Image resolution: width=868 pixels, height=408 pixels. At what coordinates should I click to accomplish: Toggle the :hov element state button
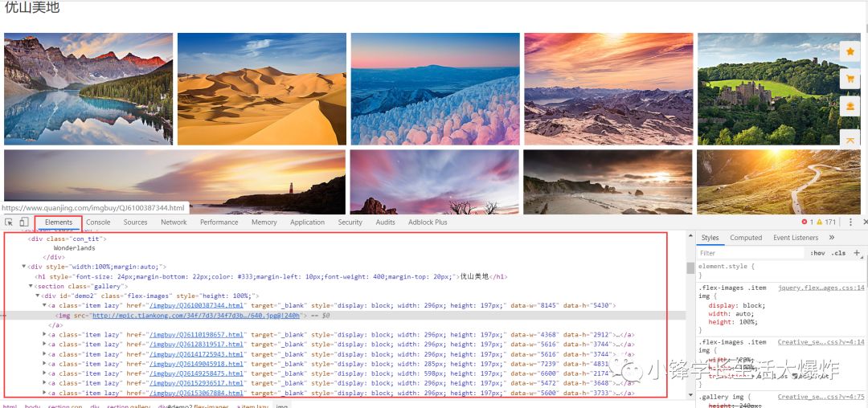(817, 253)
